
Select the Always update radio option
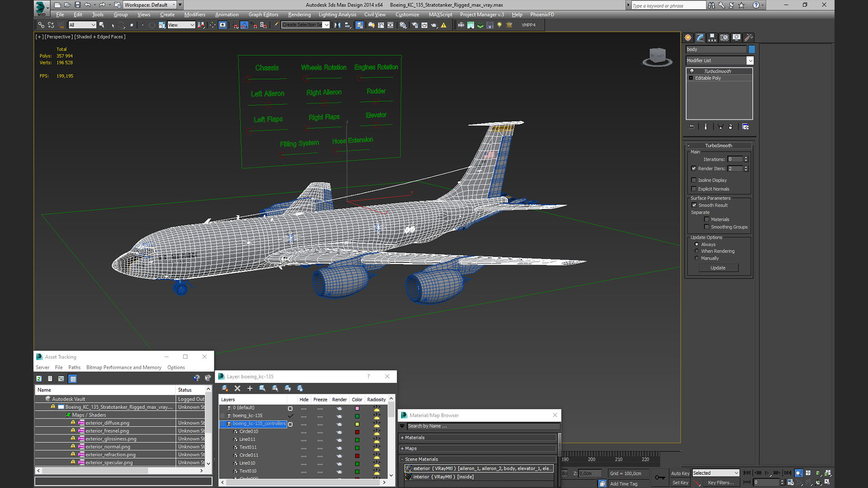[697, 244]
